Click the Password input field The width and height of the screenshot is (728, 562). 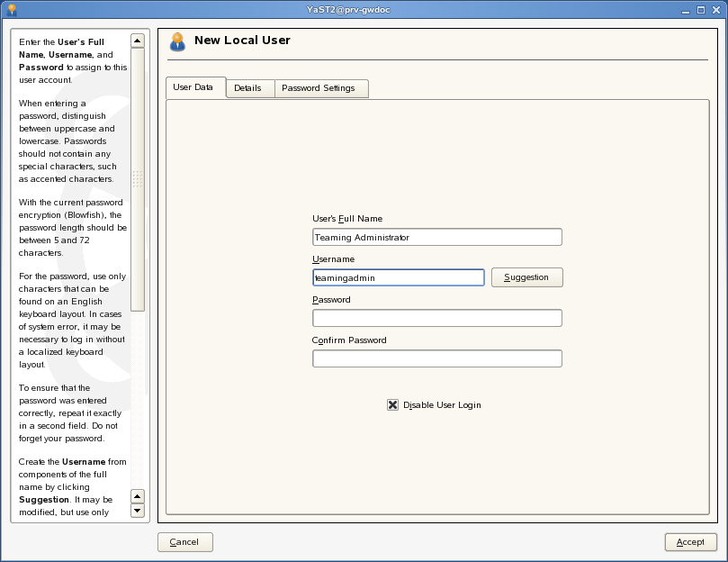(437, 318)
